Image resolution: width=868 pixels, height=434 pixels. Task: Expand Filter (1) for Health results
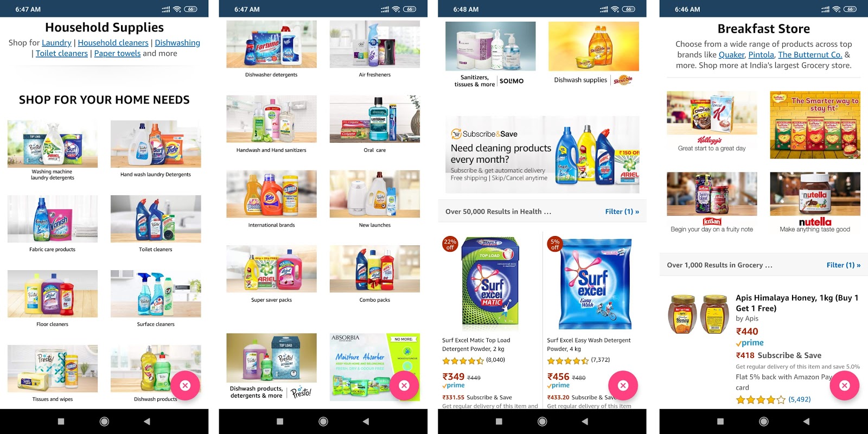click(x=622, y=212)
